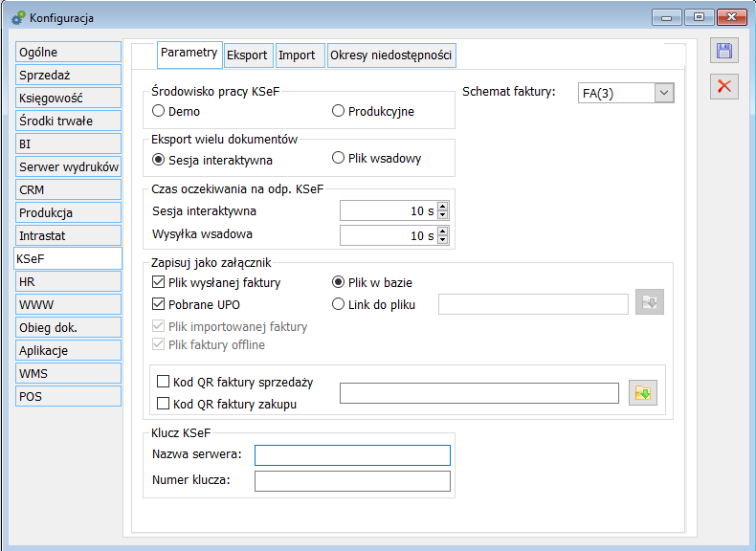Click the Link do pliku path field
This screenshot has width=756, height=551.
[533, 304]
